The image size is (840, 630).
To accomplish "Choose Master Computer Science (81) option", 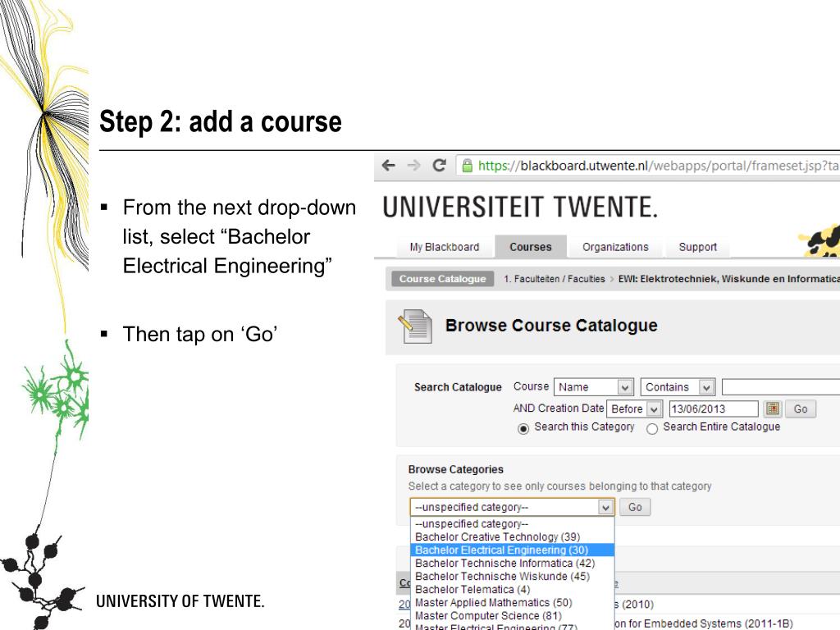I will [512, 615].
